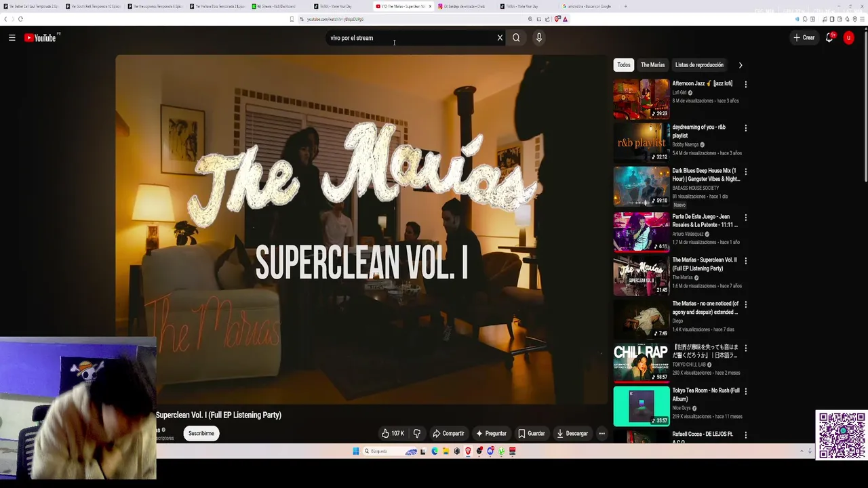Click the video player area

coord(361,229)
